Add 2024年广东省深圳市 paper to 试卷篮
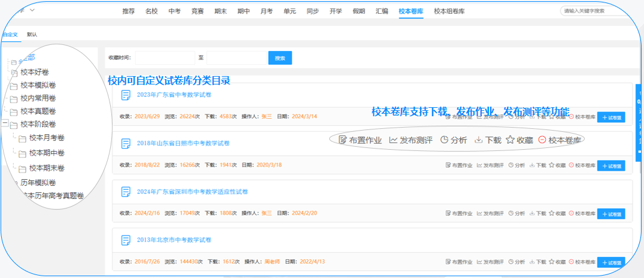Screen dimensions: 644x278 611,213
